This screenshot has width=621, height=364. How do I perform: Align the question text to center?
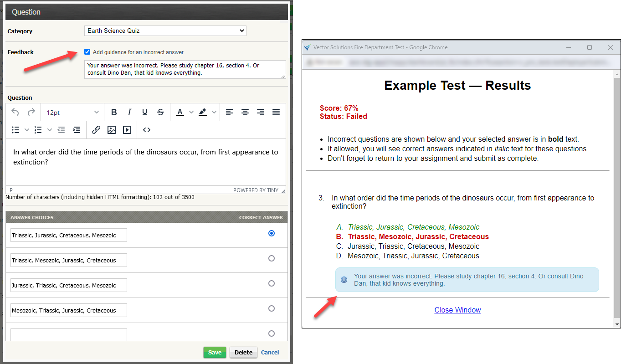245,112
